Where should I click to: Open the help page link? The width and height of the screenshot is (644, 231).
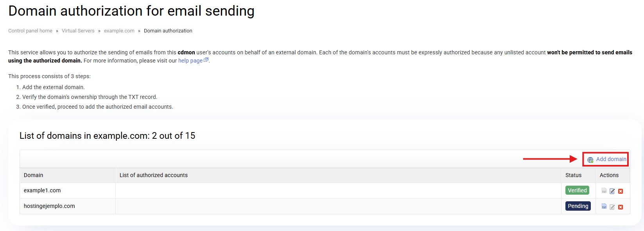point(190,61)
